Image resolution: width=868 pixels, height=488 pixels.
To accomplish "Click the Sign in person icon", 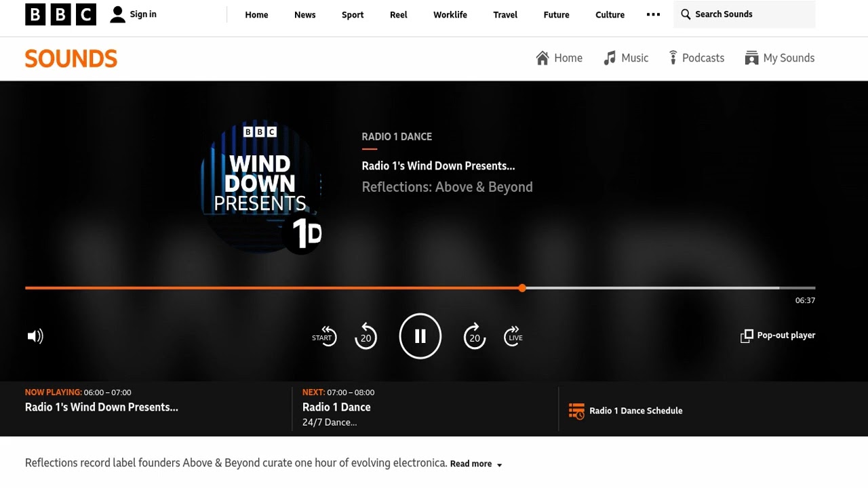I will click(x=117, y=14).
